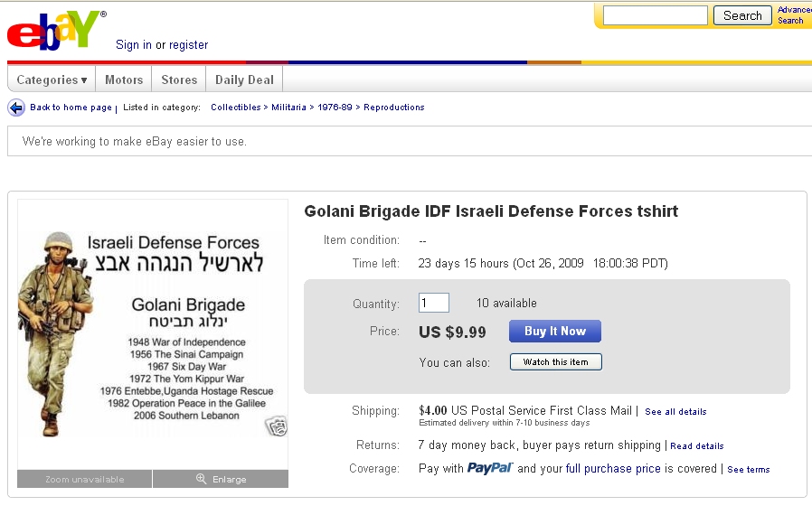Open the Sign in link
812x515 pixels.
(x=134, y=45)
